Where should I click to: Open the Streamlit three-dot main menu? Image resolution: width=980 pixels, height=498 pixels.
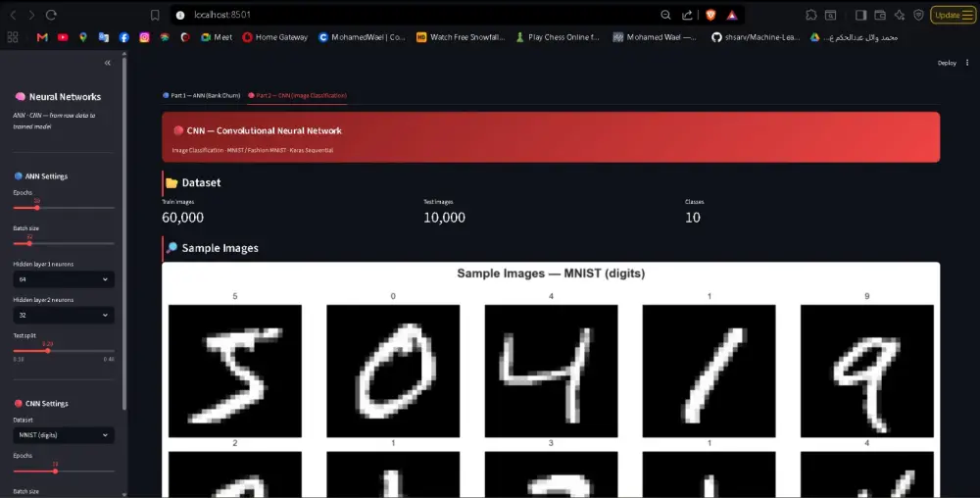pos(967,63)
